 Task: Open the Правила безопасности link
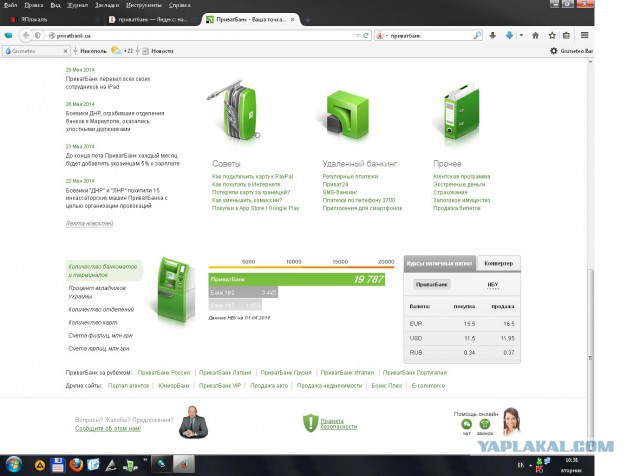pyautogui.click(x=338, y=424)
